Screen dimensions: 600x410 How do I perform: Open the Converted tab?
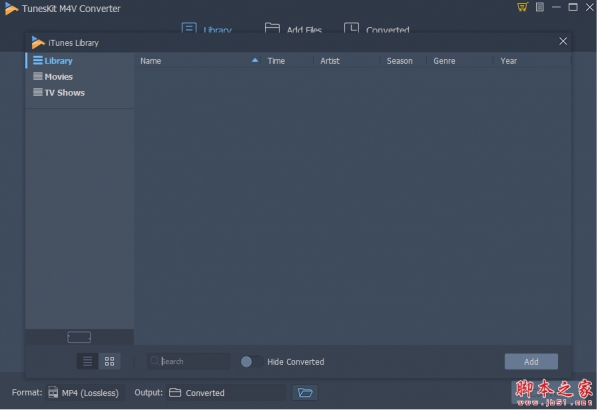pos(378,29)
